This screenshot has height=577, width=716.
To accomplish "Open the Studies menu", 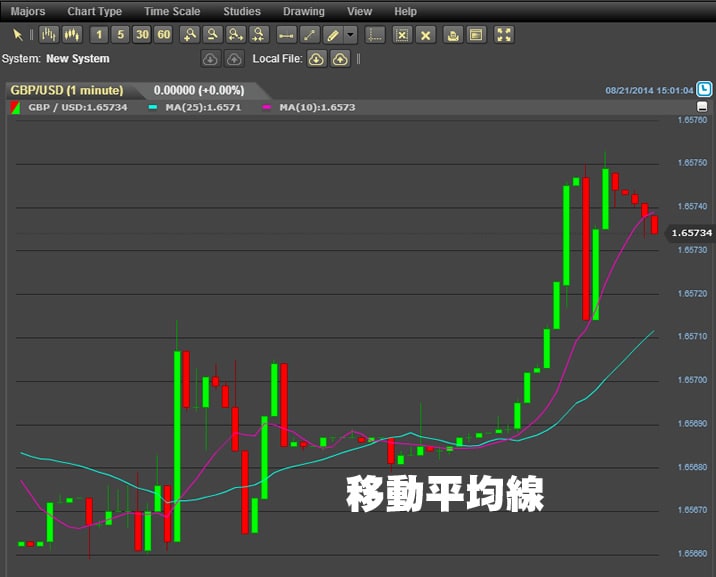I will point(242,11).
